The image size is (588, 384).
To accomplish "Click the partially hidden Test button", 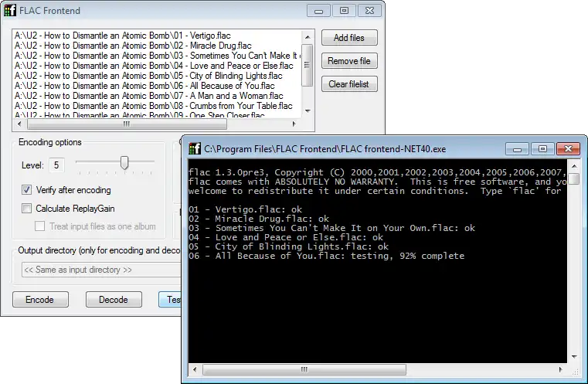I will [x=170, y=300].
